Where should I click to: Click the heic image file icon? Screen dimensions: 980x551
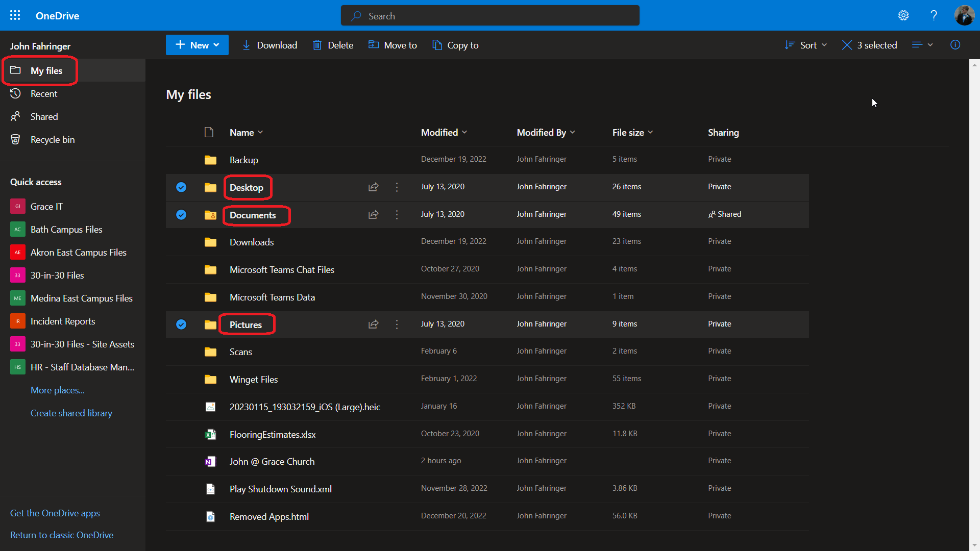coord(210,407)
